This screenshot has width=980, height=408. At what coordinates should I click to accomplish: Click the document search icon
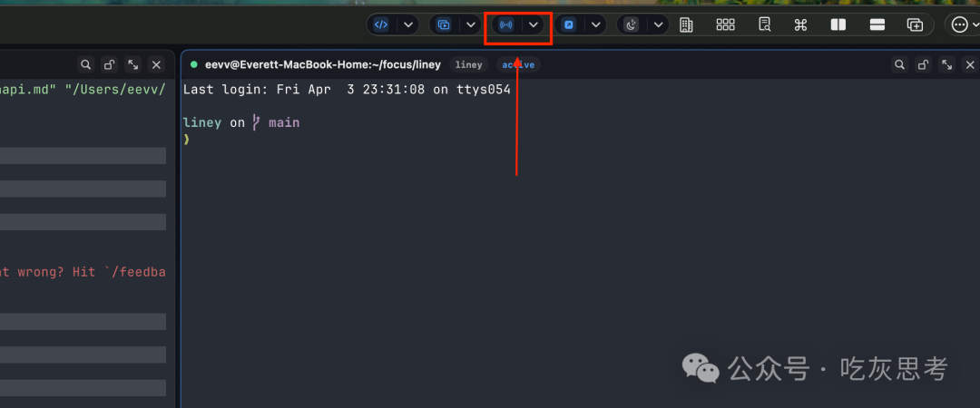coord(764,25)
